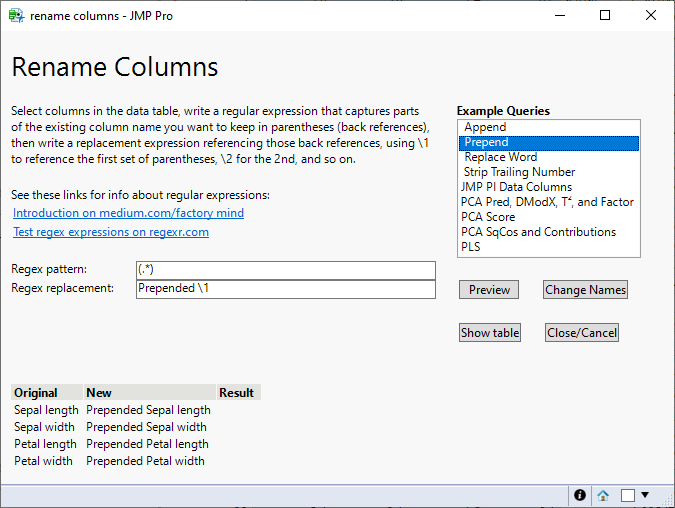Select the PLS example query
The image size is (675, 508).
pos(471,247)
